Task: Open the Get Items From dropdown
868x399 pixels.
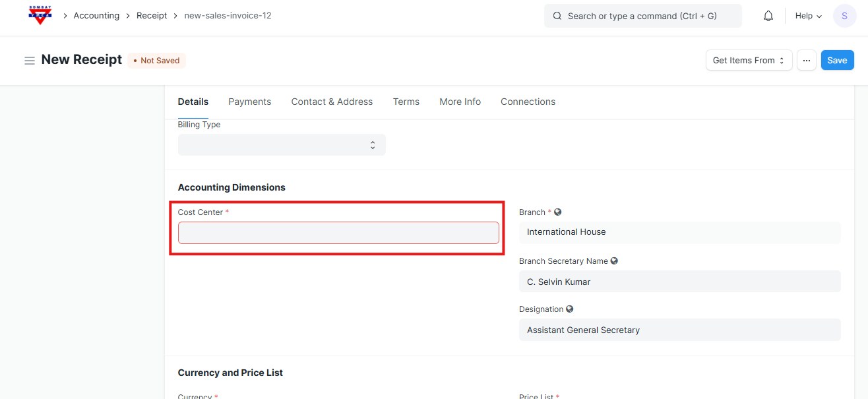Action: point(749,60)
